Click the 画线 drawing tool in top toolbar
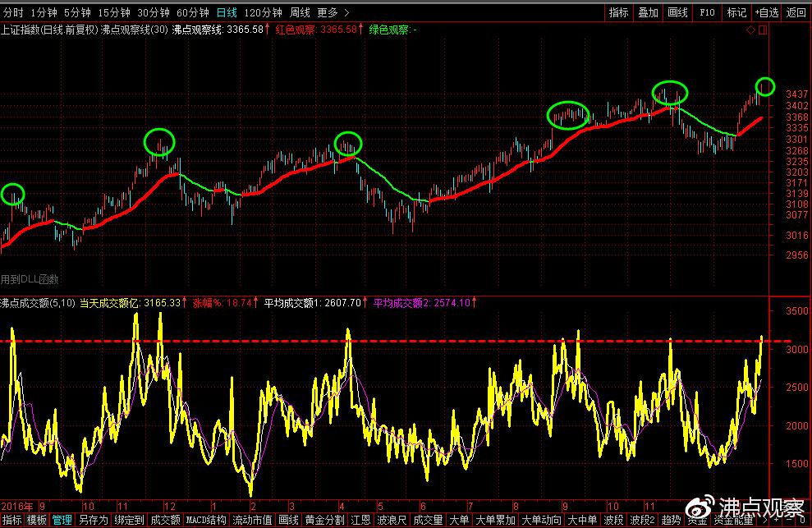 coord(677,12)
